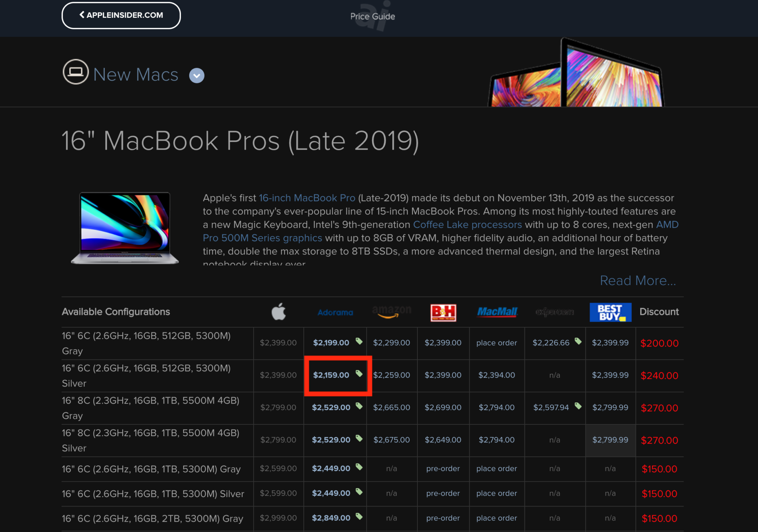
Task: Click coupon tag beside $2,849.00 Adorama price
Action: click(x=359, y=516)
